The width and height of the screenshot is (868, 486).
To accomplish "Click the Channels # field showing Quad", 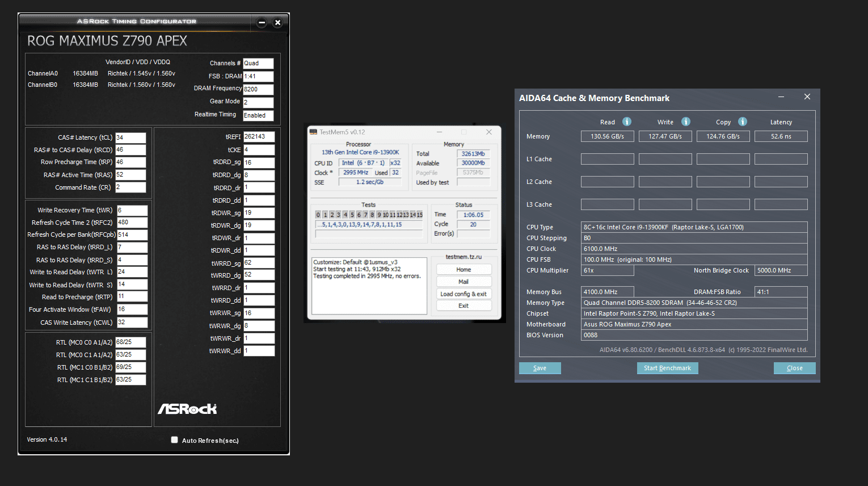I will click(258, 64).
